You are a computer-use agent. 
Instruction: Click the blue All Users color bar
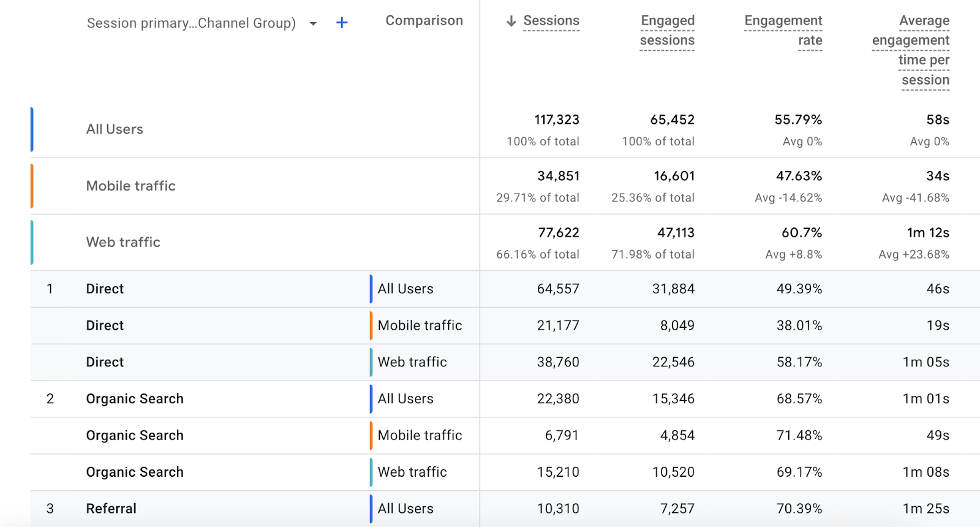[x=32, y=129]
